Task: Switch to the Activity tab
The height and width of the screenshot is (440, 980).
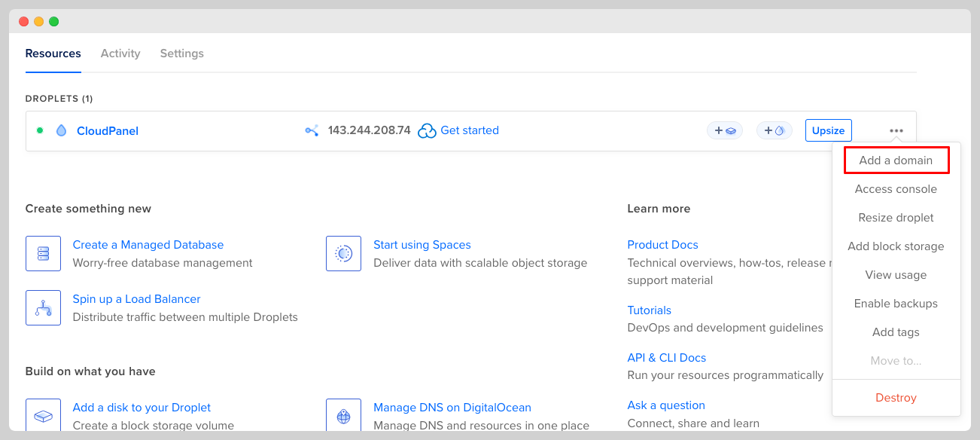Action: click(120, 53)
